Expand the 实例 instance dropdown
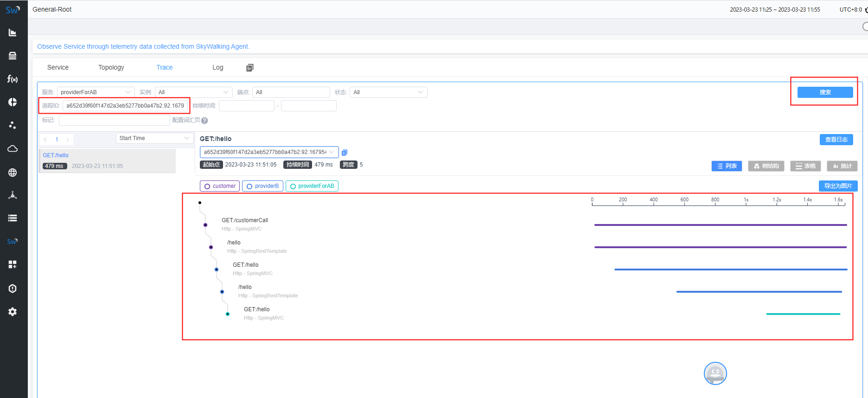The image size is (868, 398). 194,92
